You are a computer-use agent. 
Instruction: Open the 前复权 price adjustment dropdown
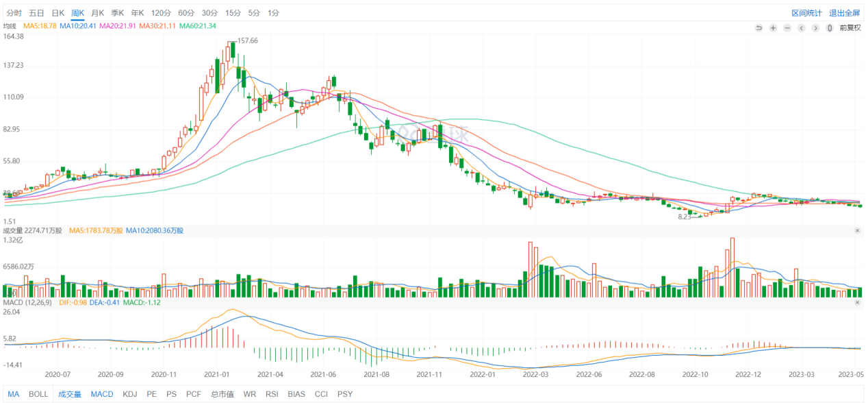pyautogui.click(x=850, y=27)
